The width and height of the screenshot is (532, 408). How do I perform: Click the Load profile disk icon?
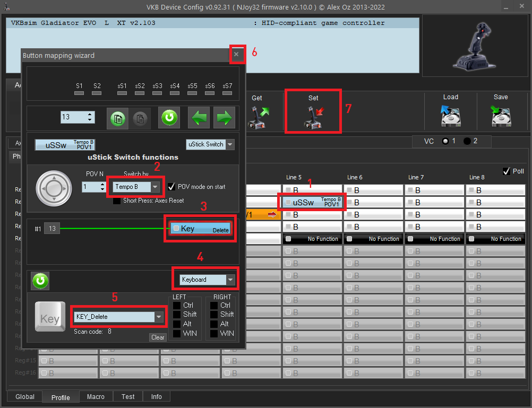coord(450,116)
